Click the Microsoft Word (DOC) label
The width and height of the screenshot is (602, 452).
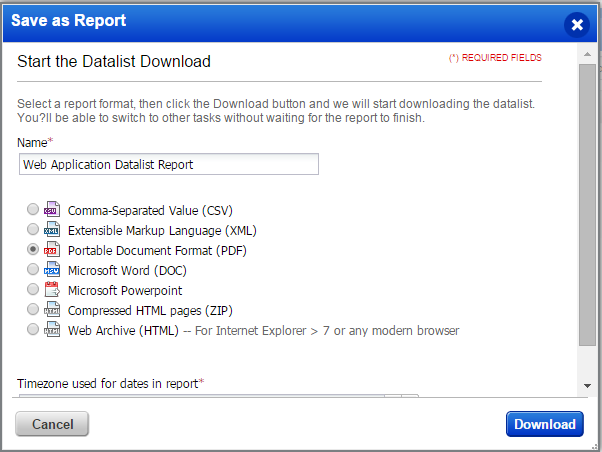point(127,270)
